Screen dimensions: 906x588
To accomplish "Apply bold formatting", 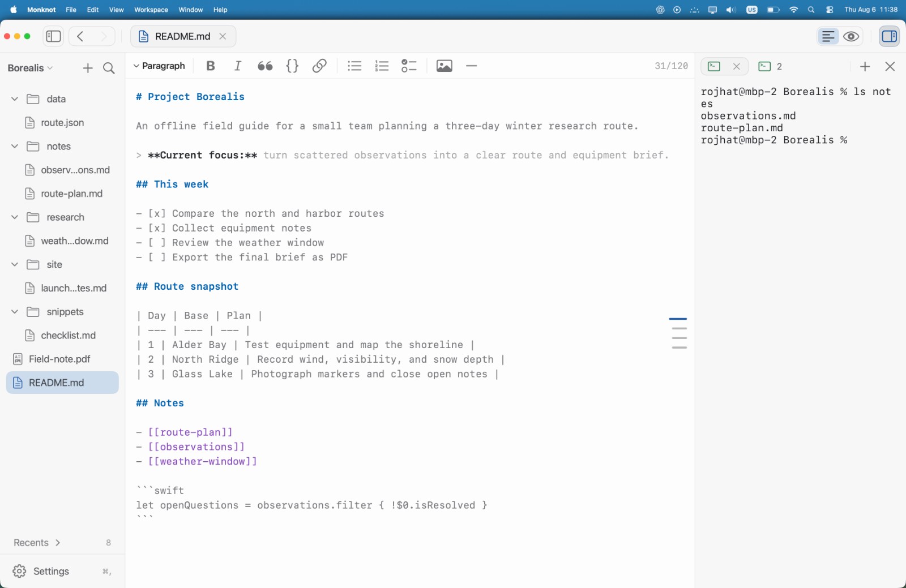I will pyautogui.click(x=211, y=66).
